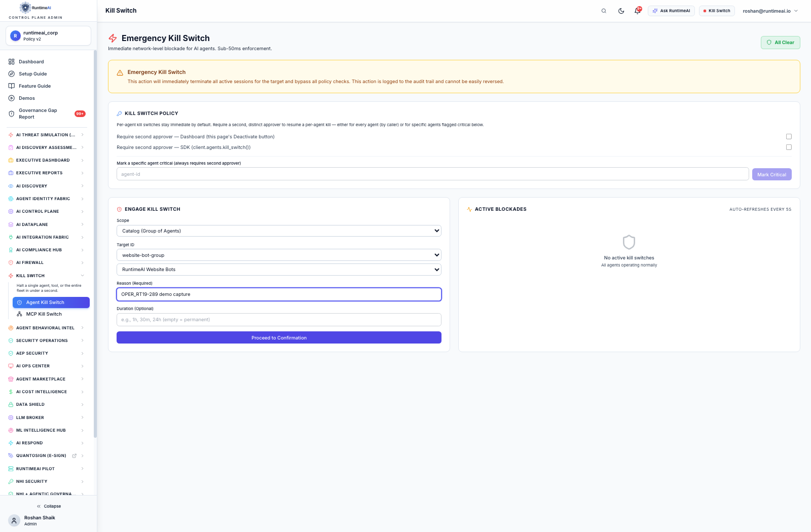
Task: Open the website-bot-group Target ID dropdown
Action: pos(279,255)
